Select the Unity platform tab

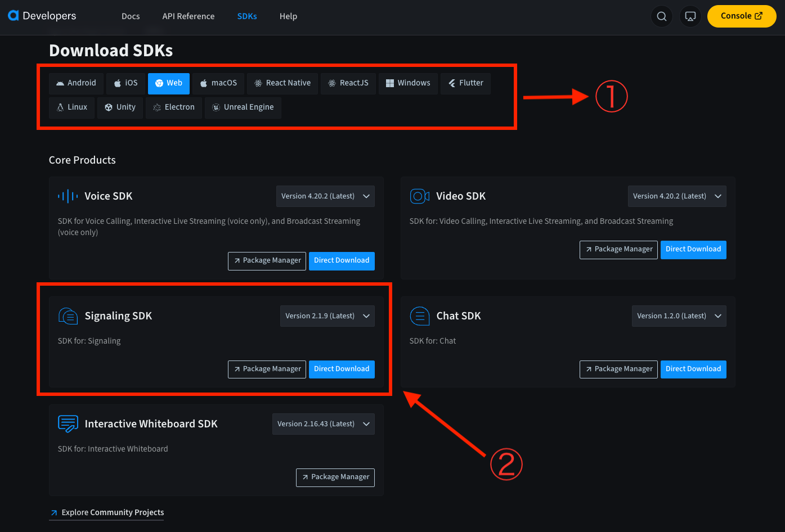(x=120, y=107)
